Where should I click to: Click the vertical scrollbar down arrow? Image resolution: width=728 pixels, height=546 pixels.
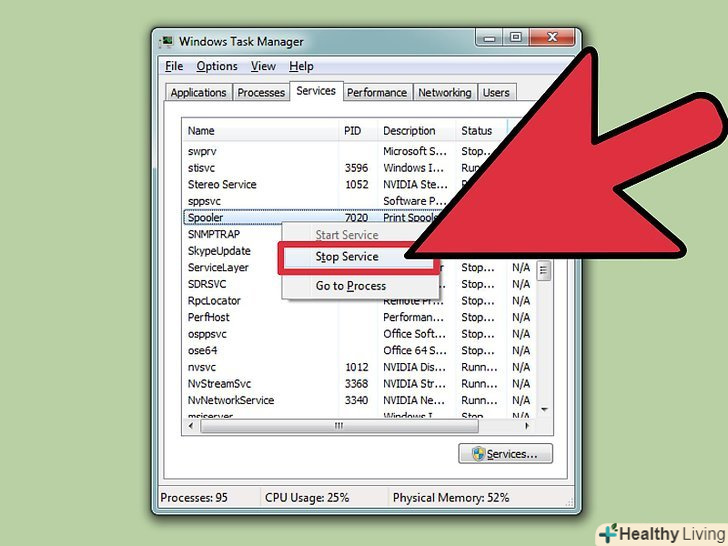pyautogui.click(x=544, y=410)
